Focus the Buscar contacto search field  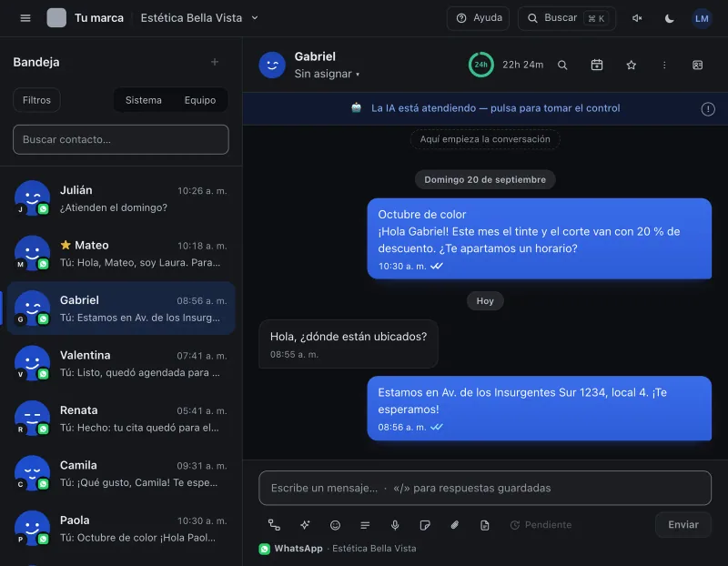[121, 139]
